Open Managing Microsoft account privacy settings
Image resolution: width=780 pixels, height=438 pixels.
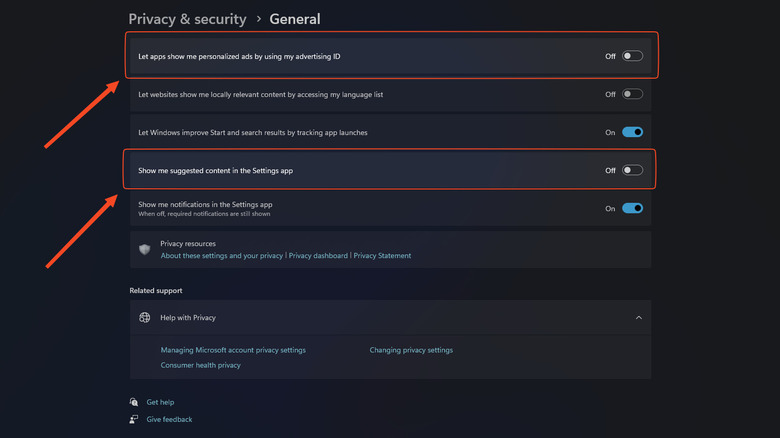pyautogui.click(x=233, y=350)
